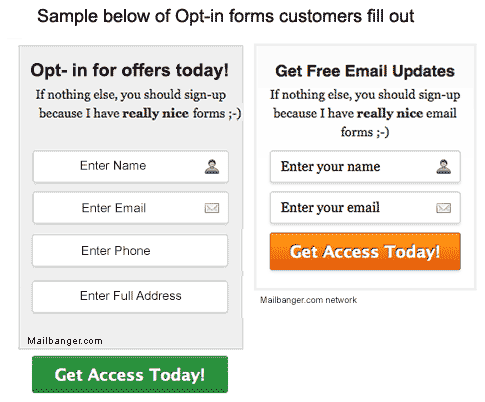
Task: Open the Mailbanger.com network link
Action: click(308, 300)
